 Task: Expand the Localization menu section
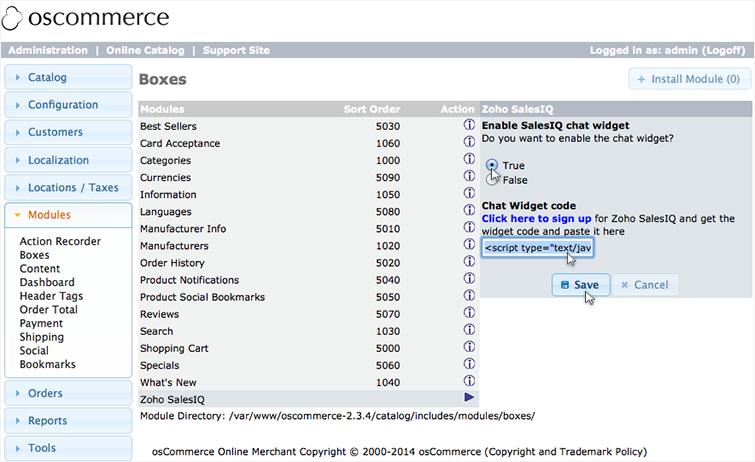click(x=68, y=160)
